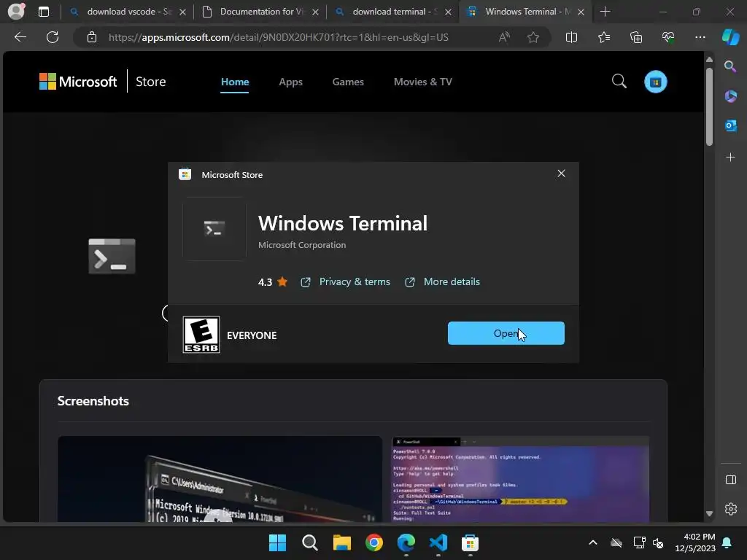Open sidebar settings gear icon
Image resolution: width=747 pixels, height=560 pixels.
point(730,509)
